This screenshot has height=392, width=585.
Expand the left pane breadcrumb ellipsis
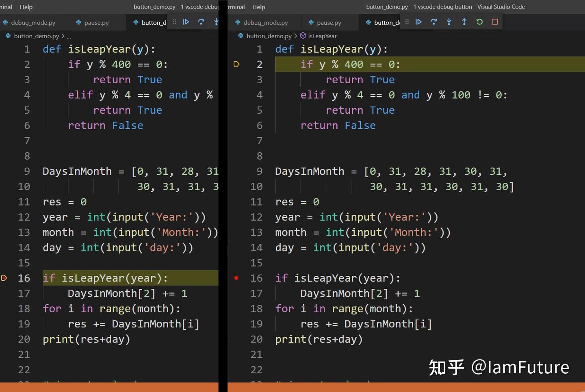click(69, 36)
